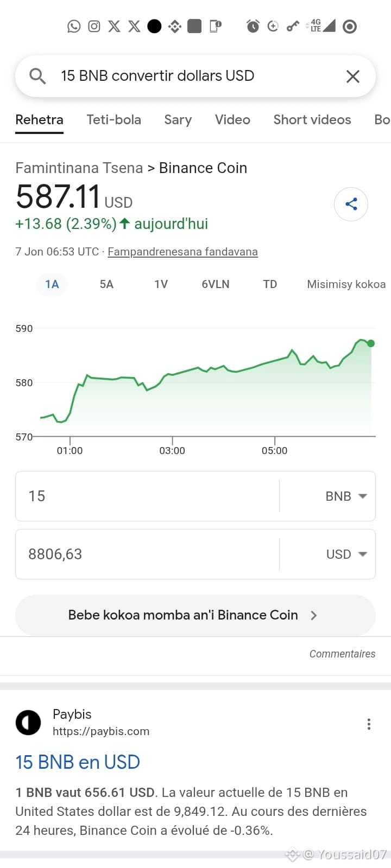The image size is (391, 868).
Task: Open the BNB currency dropdown
Action: pyautogui.click(x=346, y=496)
